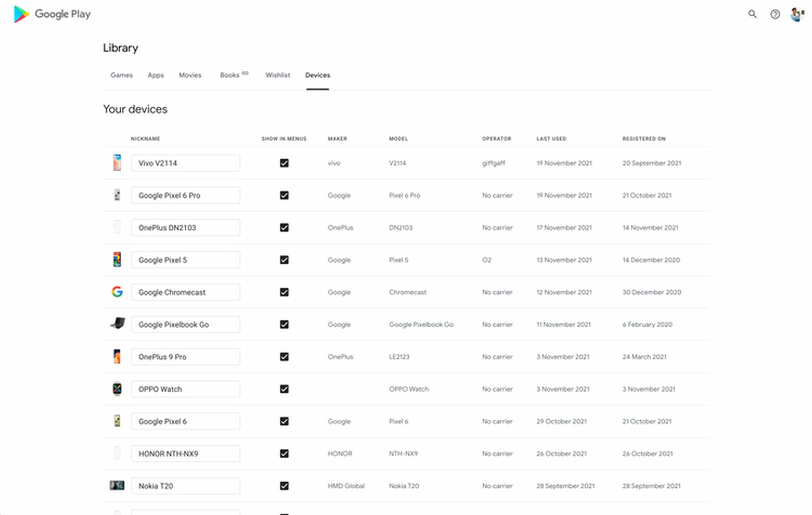Click the Pixelbook Go laptop icon
Image resolution: width=812 pixels, height=515 pixels.
pyautogui.click(x=117, y=324)
